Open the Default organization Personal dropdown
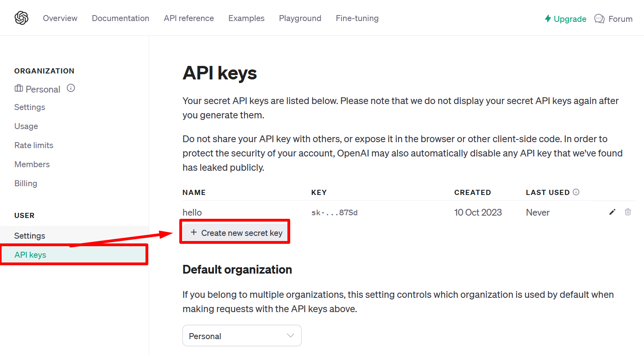This screenshot has height=355, width=644. coord(242,336)
